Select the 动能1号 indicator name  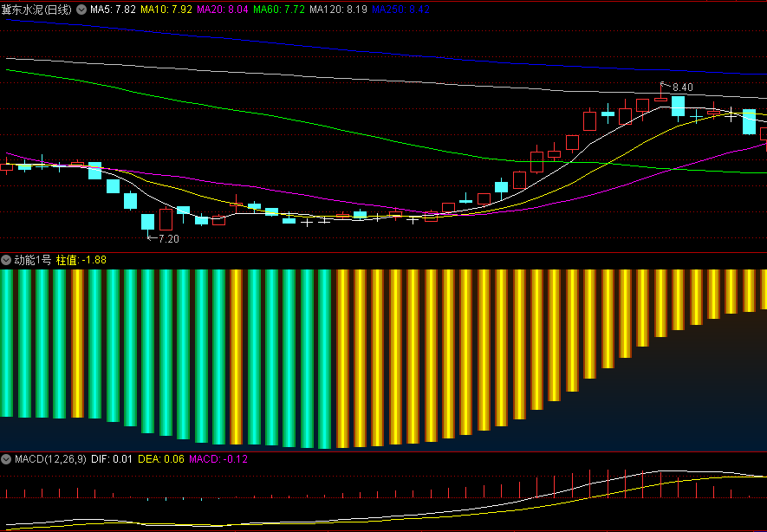click(x=32, y=260)
